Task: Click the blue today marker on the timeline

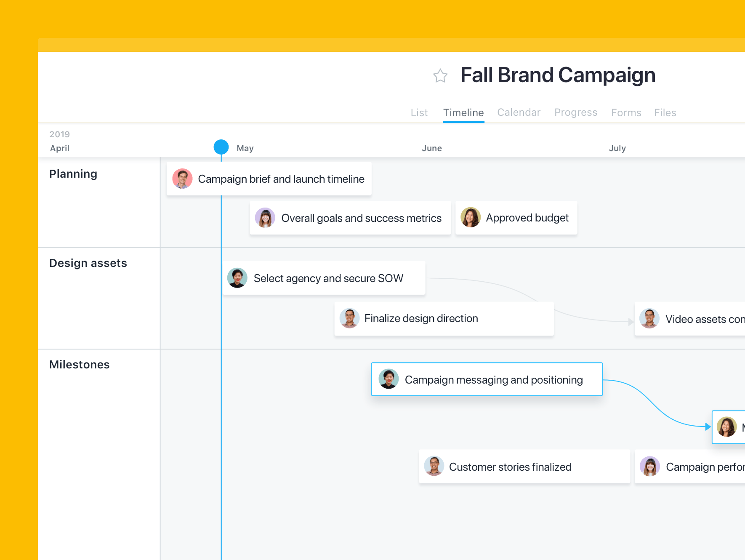Action: pyautogui.click(x=221, y=147)
